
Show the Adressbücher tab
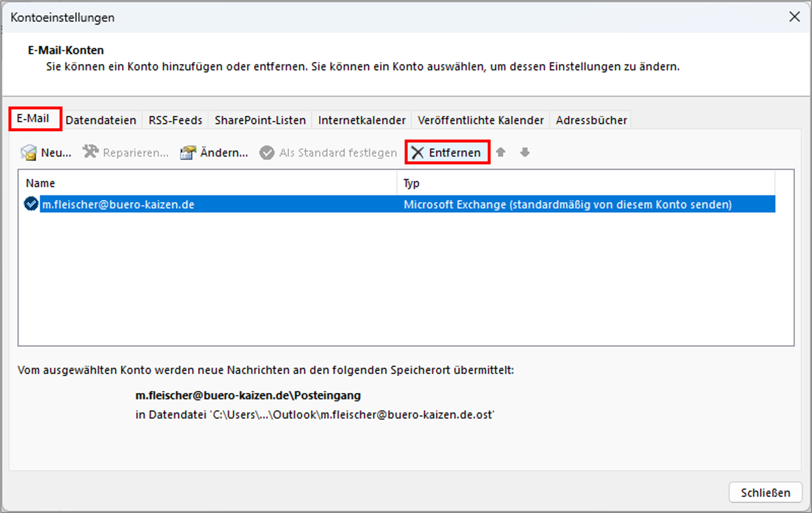(591, 120)
